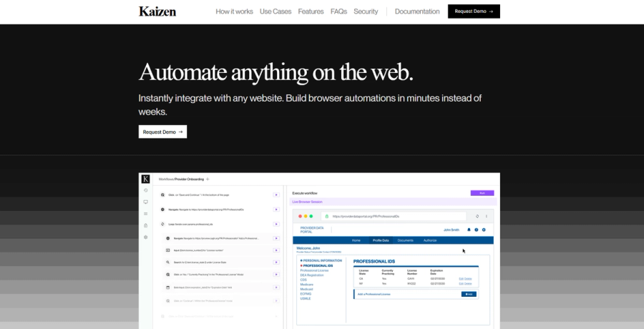
Task: Click the Kaizen logo in header
Action: click(157, 11)
